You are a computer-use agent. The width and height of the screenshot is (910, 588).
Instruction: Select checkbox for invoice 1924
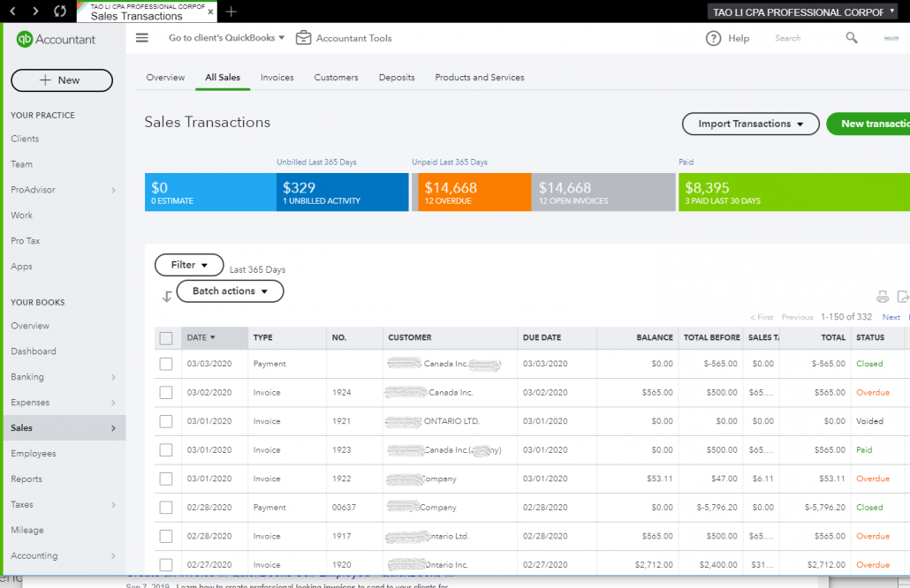point(166,393)
